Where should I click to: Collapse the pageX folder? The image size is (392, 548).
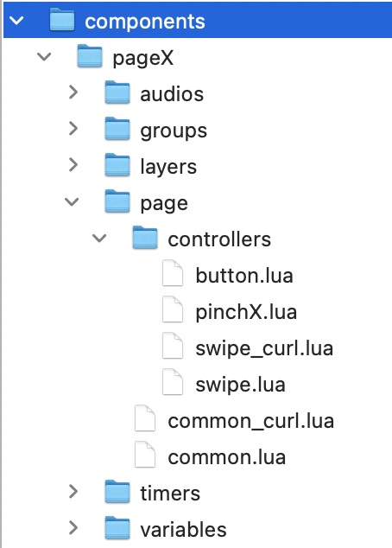(x=44, y=57)
